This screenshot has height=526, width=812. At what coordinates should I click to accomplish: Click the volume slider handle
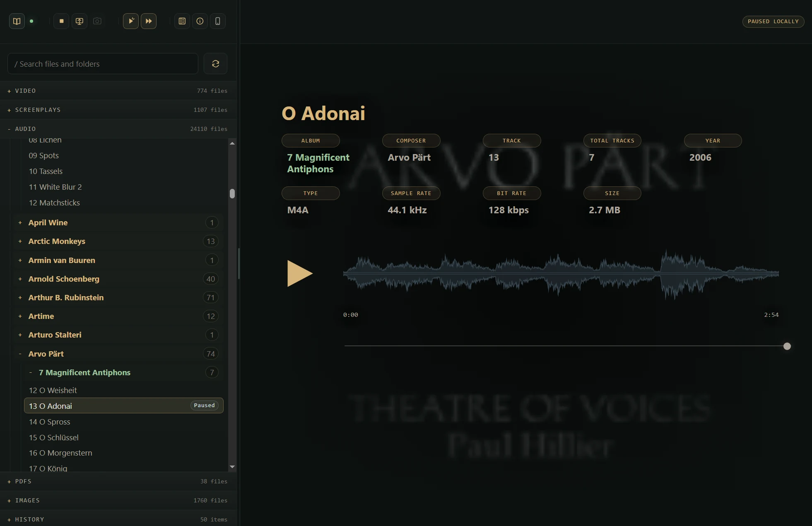[787, 346]
